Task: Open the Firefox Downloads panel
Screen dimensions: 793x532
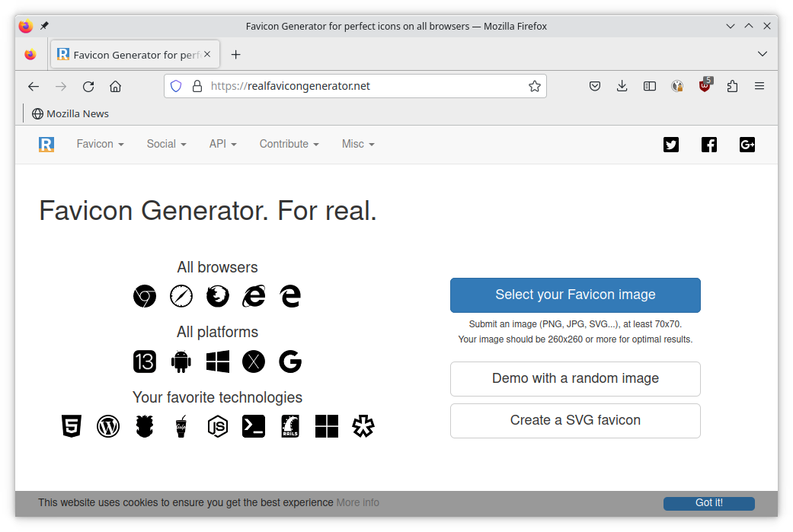Action: 622,86
